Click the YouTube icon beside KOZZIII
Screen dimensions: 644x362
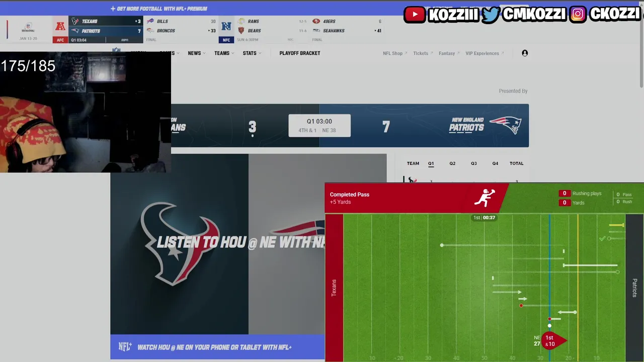tap(415, 15)
